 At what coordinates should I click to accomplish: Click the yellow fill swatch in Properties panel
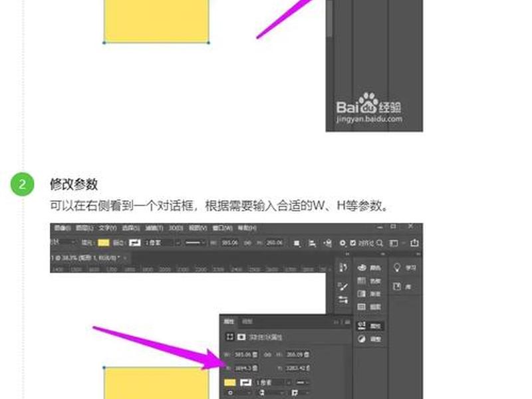pyautogui.click(x=230, y=382)
